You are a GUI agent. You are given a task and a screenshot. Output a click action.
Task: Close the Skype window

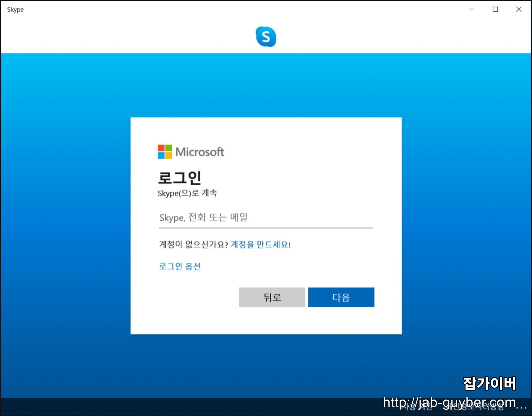pyautogui.click(x=519, y=9)
